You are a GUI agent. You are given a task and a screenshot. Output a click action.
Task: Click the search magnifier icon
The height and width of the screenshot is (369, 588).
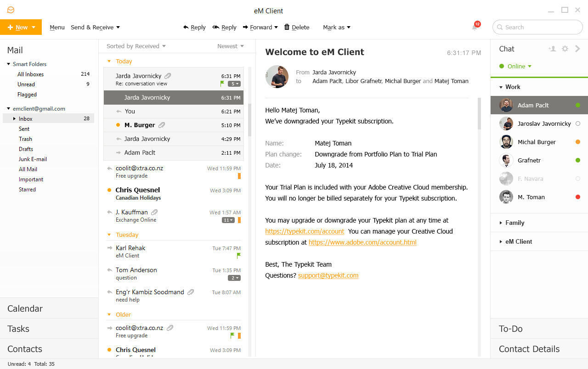[x=500, y=27]
